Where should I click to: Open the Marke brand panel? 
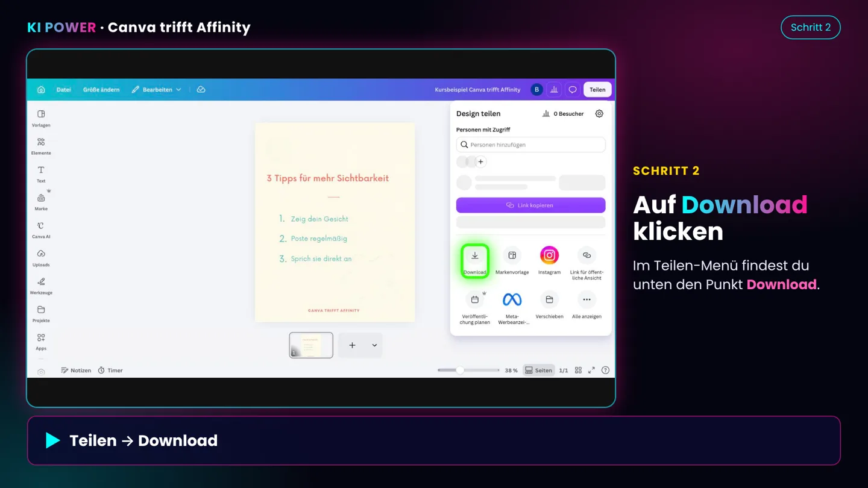tap(41, 202)
